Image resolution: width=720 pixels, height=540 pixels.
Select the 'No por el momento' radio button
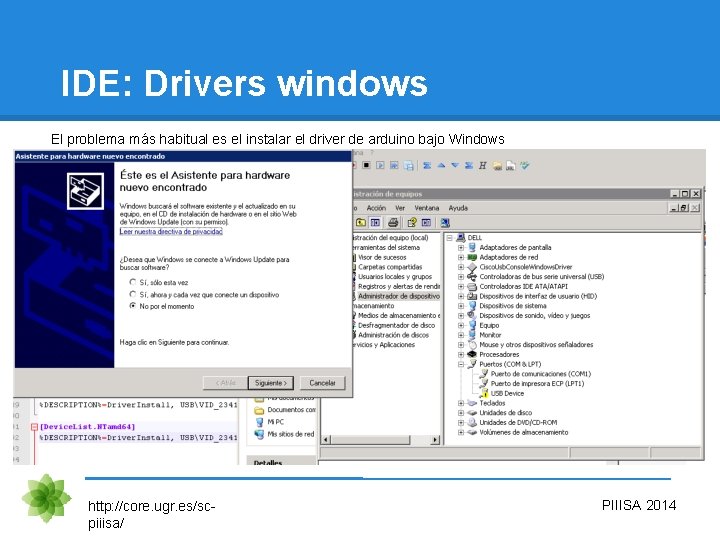(x=133, y=306)
